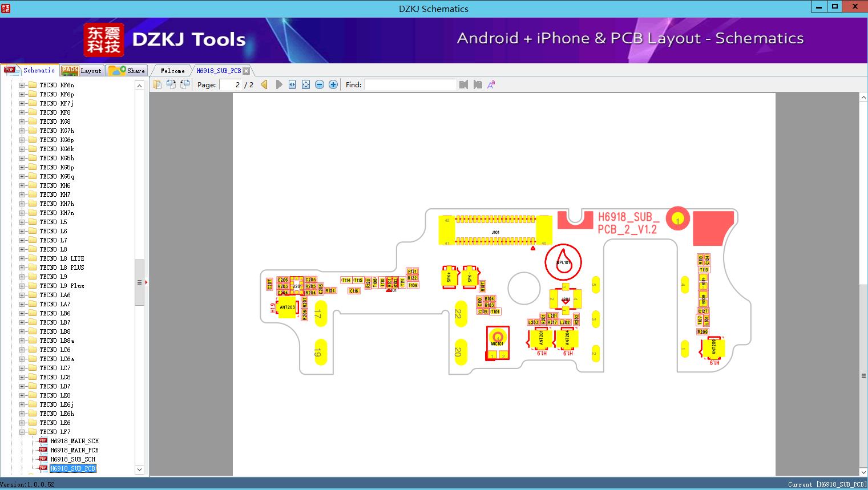
Task: Click the copy page icon in toolbar
Action: pyautogui.click(x=157, y=84)
